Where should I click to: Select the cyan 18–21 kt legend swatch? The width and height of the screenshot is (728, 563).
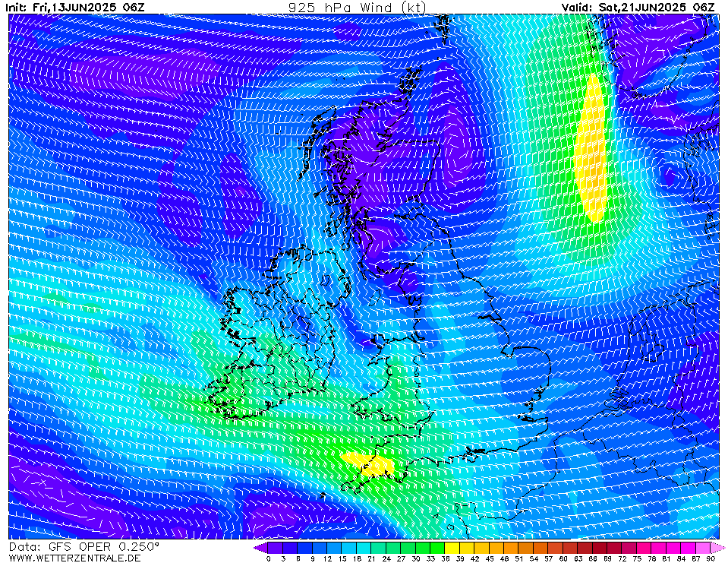point(364,548)
